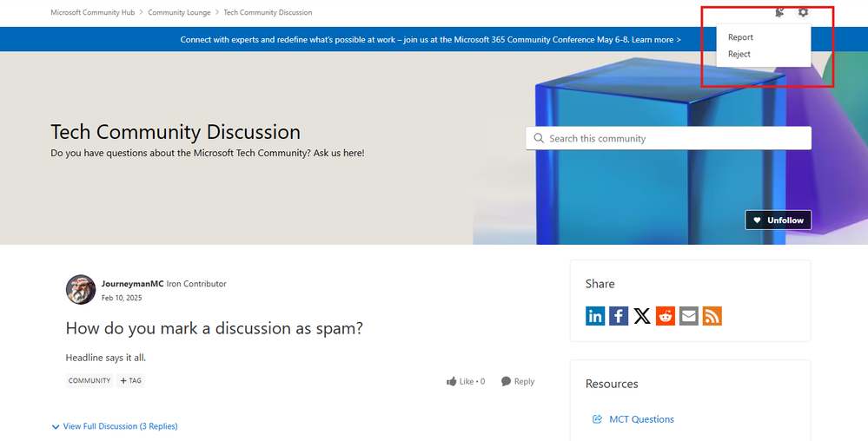Open Tech Community Discussion breadcrumb

(x=268, y=12)
